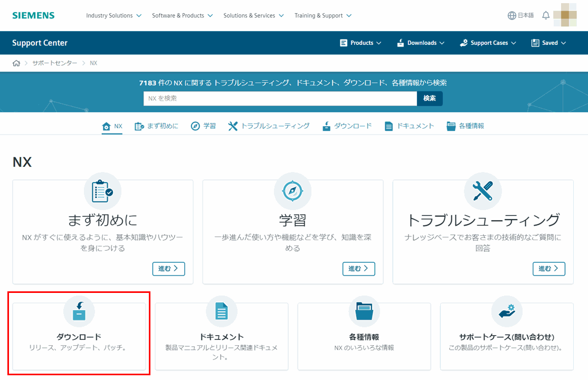The image size is (588, 380).
Task: Open the ダウンロード card title
Action: click(x=79, y=337)
